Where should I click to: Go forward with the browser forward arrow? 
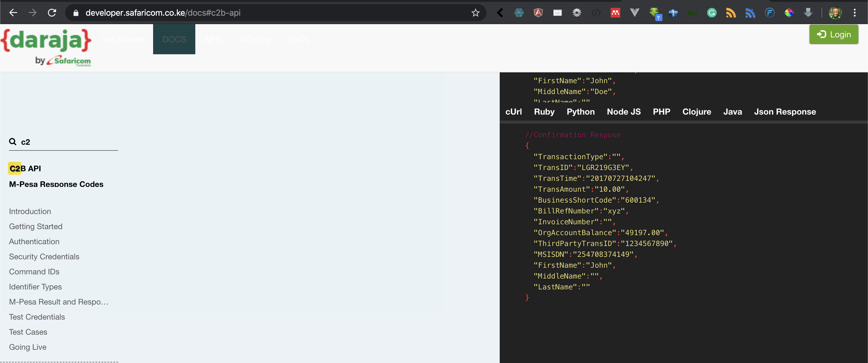point(33,13)
